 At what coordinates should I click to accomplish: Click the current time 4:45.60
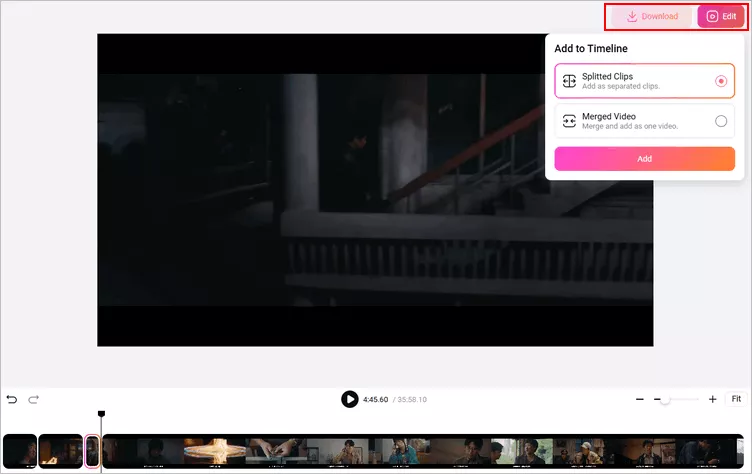[376, 399]
